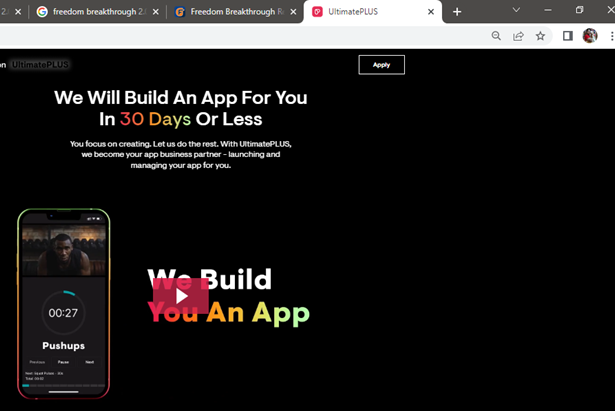Close the Freedom Breakthrough Review tab
615x411 pixels.
click(293, 12)
